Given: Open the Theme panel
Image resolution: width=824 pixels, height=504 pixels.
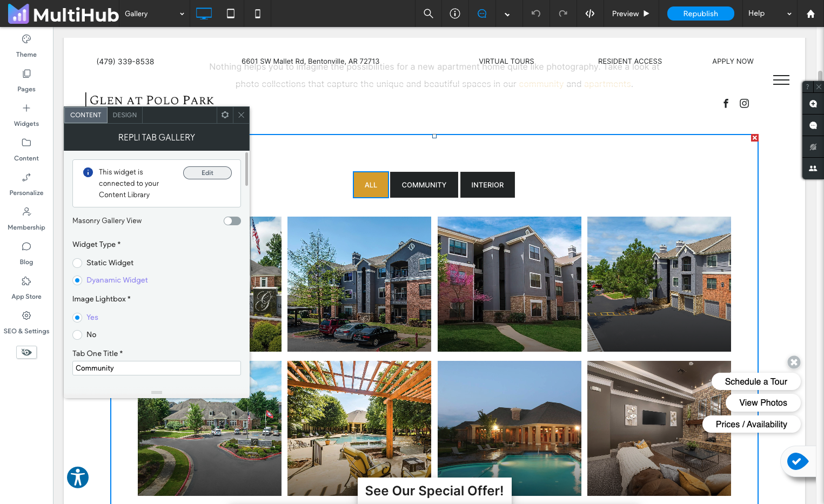Looking at the screenshot, I should pyautogui.click(x=26, y=46).
